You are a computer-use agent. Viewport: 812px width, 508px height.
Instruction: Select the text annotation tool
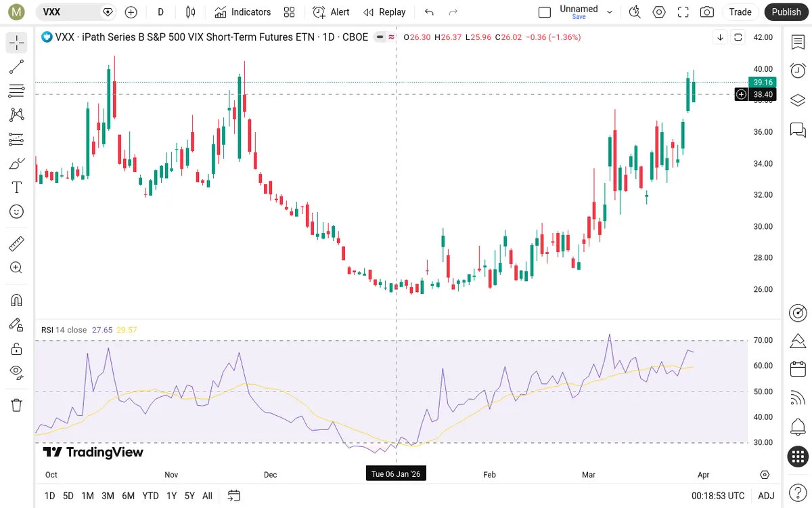point(17,188)
